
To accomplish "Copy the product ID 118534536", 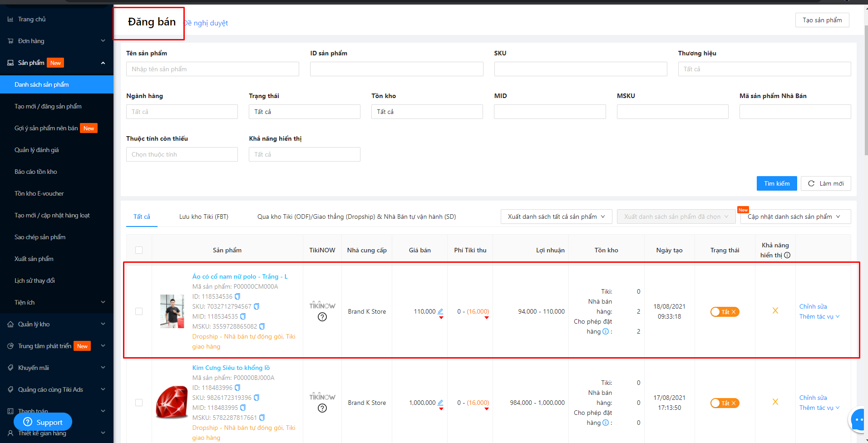I will 237,296.
